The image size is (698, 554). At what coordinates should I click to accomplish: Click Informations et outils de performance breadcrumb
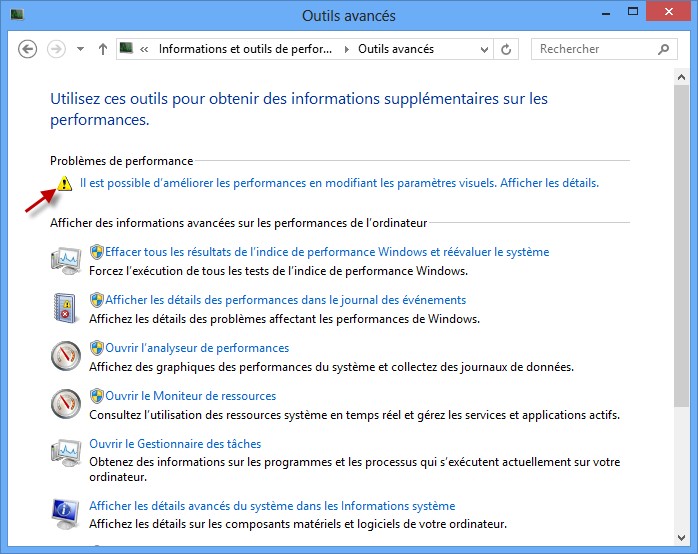pyautogui.click(x=247, y=49)
